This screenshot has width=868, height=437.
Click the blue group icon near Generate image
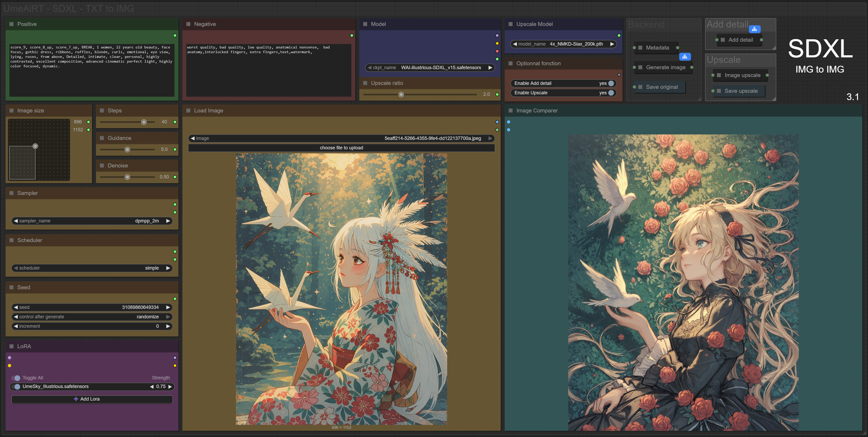pos(684,57)
